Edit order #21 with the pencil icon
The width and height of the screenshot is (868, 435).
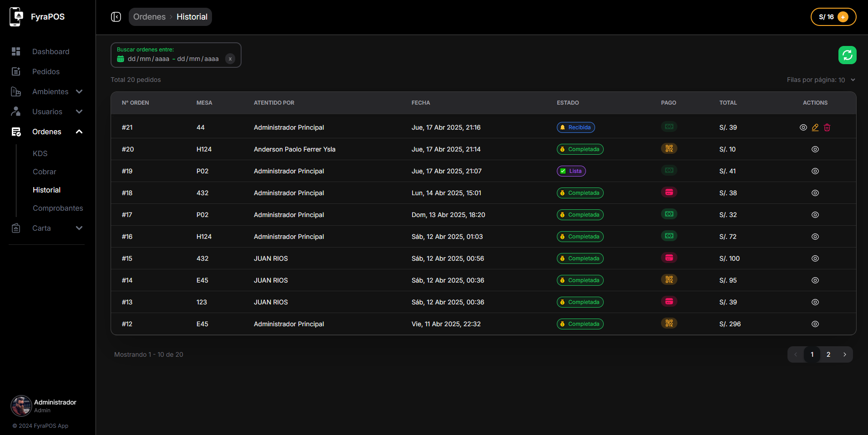815,127
